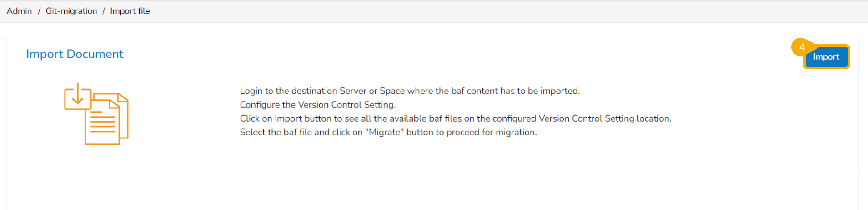Viewport: 868px width, 210px height.
Task: Click the download arrow box in illustration
Action: click(77, 97)
